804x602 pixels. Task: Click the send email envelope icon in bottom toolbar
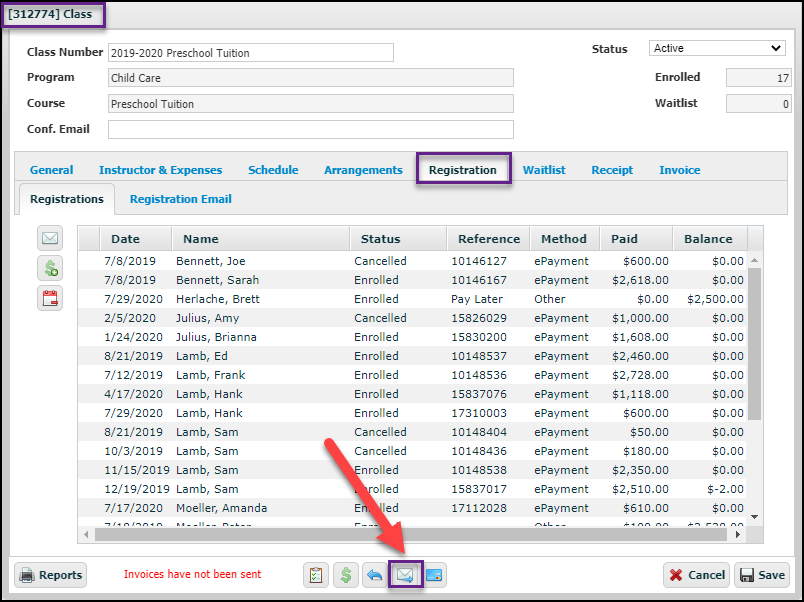point(405,575)
